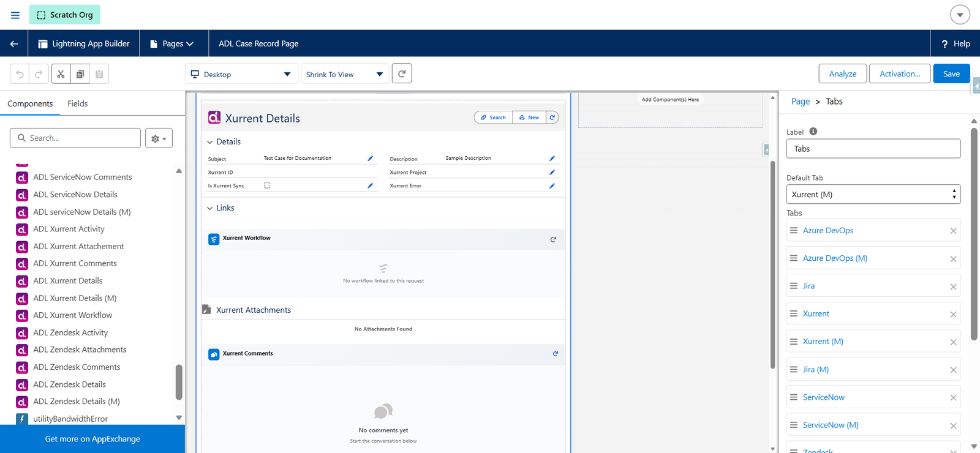Click the Undo toolbar icon

pyautogui.click(x=20, y=74)
